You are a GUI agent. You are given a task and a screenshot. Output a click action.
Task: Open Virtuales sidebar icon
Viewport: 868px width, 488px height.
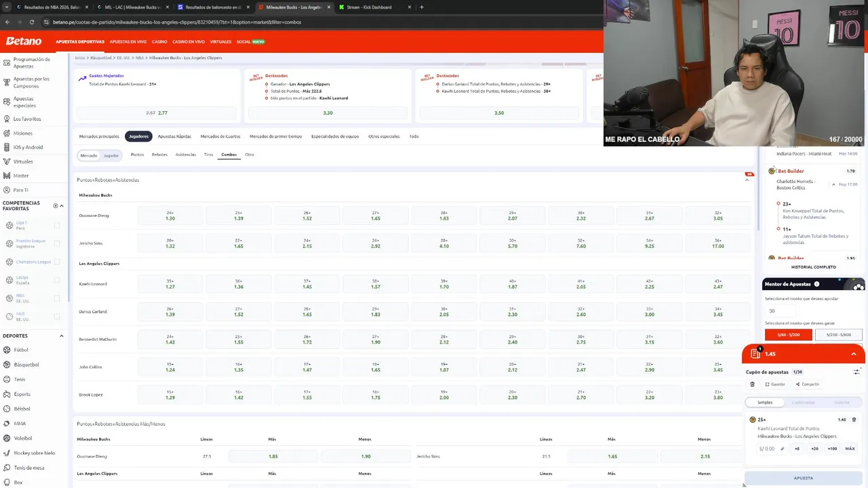coord(6,161)
